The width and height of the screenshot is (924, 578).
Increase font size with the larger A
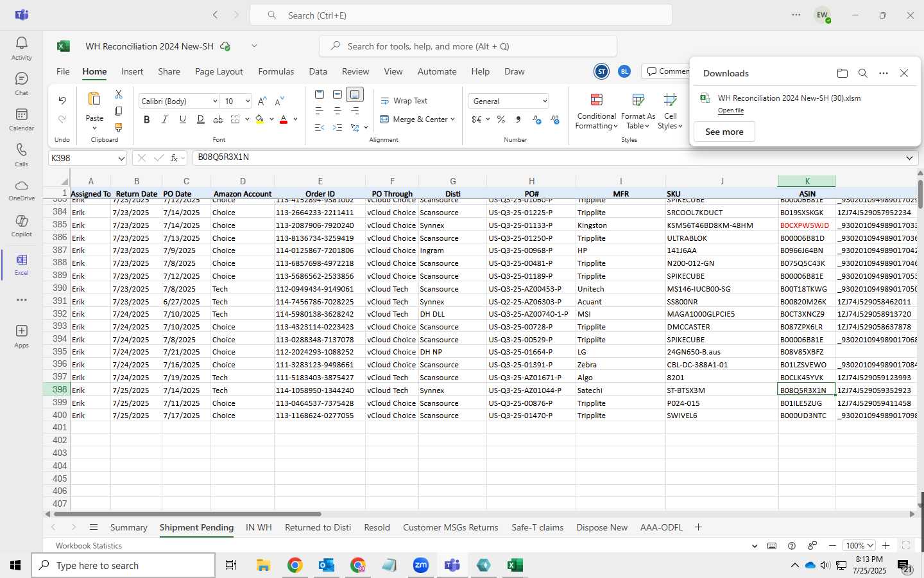pos(262,101)
